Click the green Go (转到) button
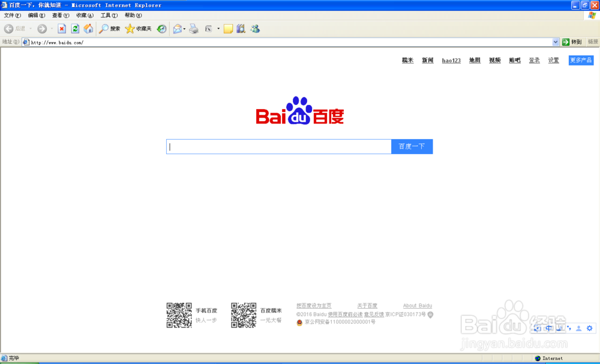600x364 pixels. [x=572, y=42]
